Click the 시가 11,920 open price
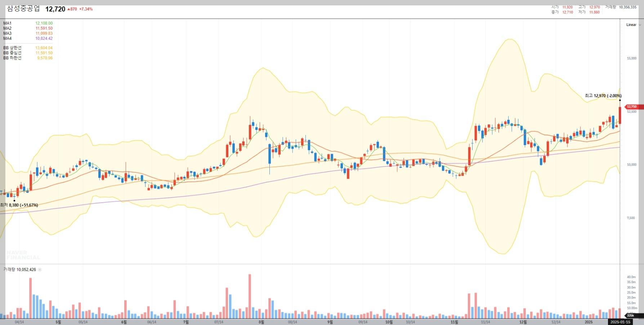Viewport: 644px width, 325px height. tap(562, 7)
